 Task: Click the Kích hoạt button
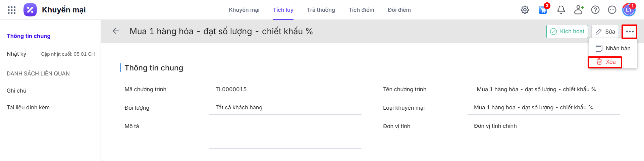point(567,32)
